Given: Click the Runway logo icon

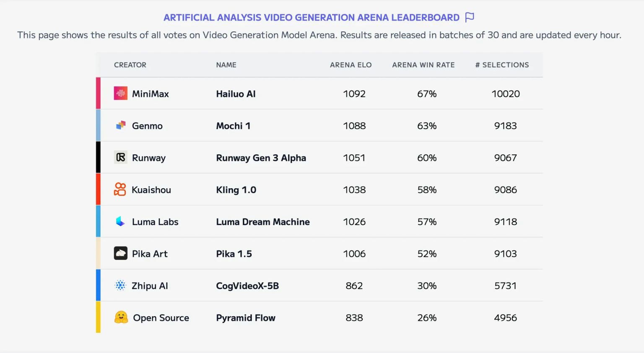Looking at the screenshot, I should click(121, 157).
